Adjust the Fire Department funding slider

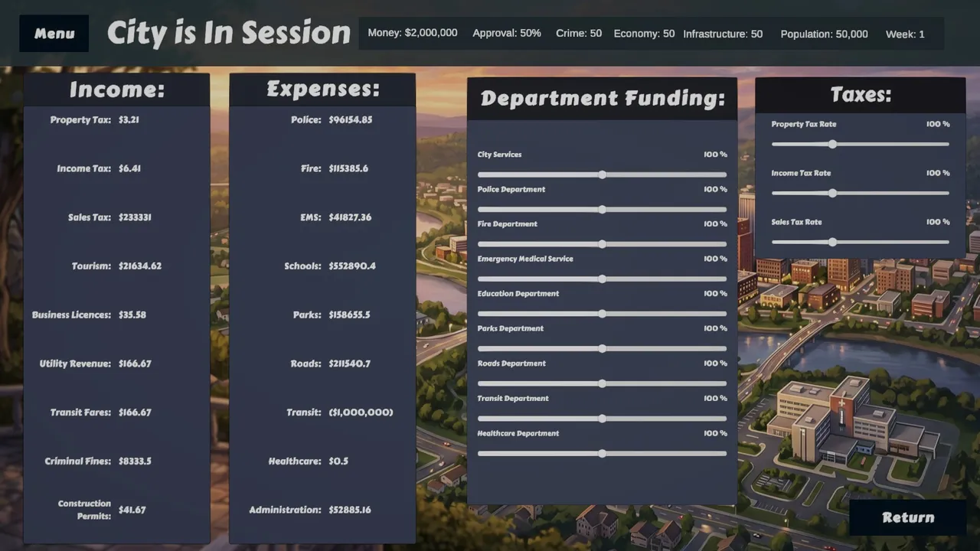click(x=602, y=244)
